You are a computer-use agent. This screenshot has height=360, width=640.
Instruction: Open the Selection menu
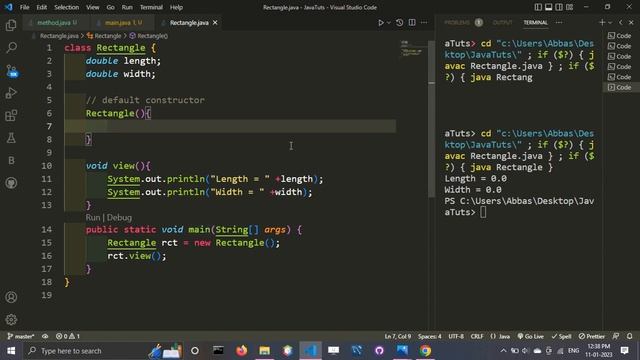point(67,7)
